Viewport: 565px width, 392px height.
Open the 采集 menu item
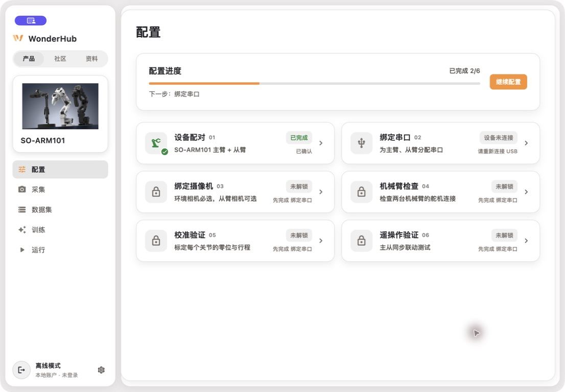tap(60, 189)
